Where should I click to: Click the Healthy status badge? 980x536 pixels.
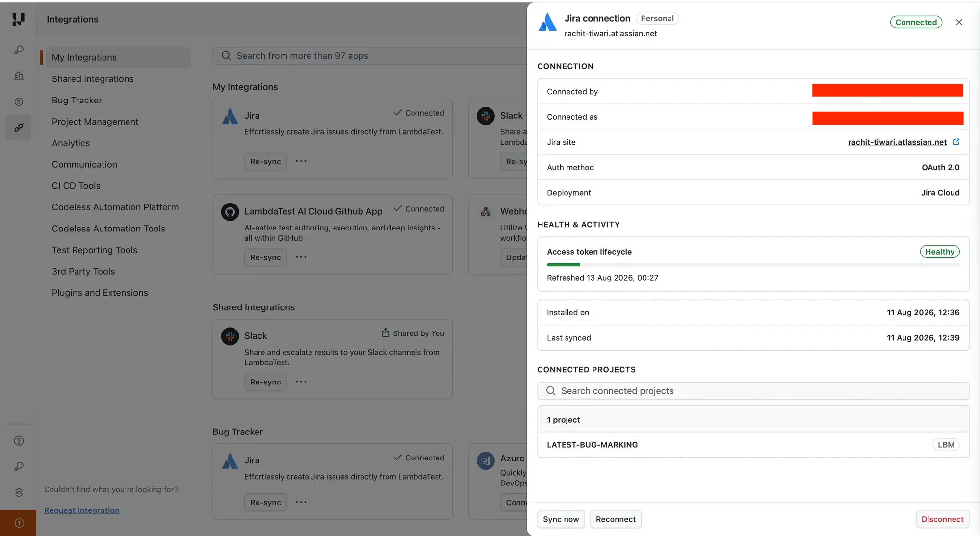[x=939, y=252]
